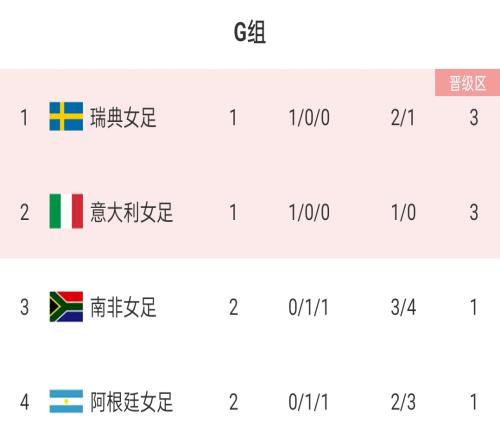Select South Africa's 3/4 goal record
Image resolution: width=500 pixels, height=440 pixels.
[x=403, y=307]
